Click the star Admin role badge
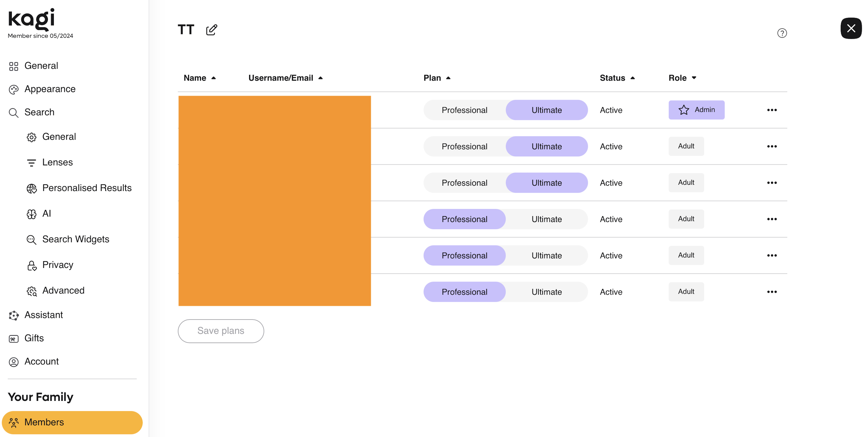 (x=696, y=110)
